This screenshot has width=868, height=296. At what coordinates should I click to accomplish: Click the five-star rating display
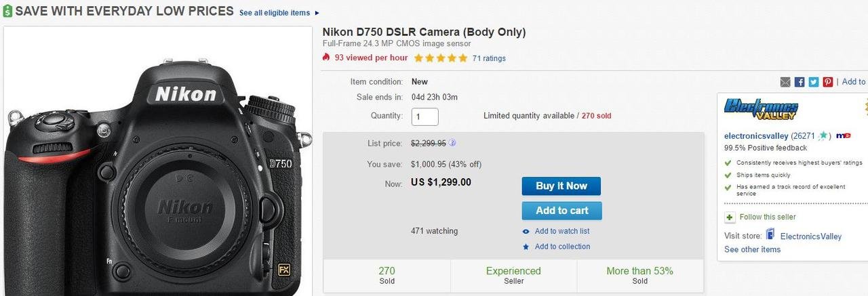[x=440, y=58]
